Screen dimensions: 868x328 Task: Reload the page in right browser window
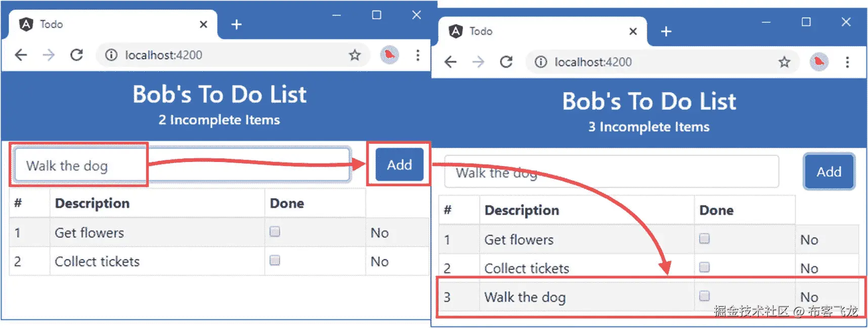click(x=506, y=62)
